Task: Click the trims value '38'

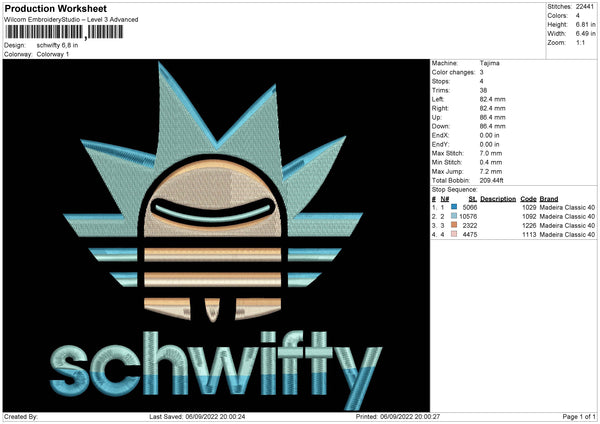Action: click(x=483, y=90)
